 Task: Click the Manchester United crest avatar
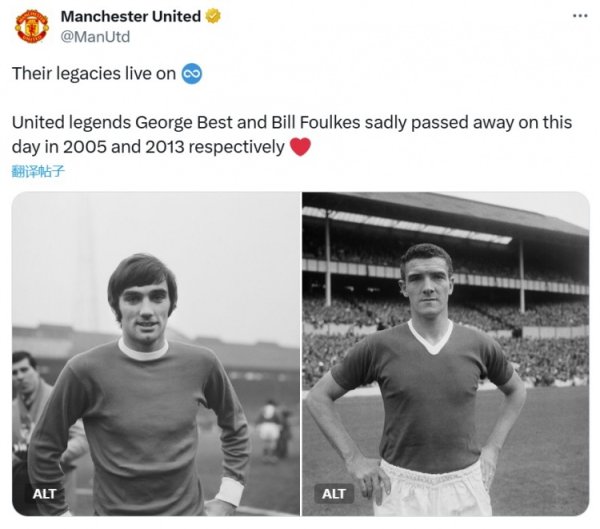click(32, 26)
